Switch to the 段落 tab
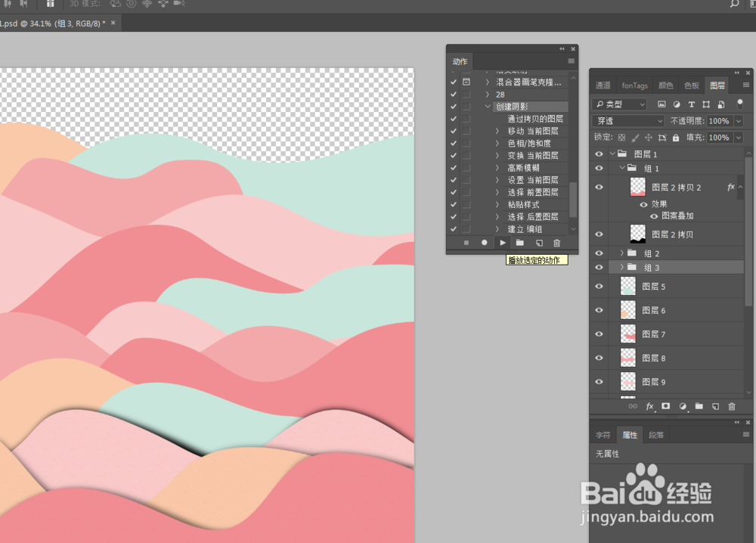Screen dimensions: 756x543 (x=656, y=434)
